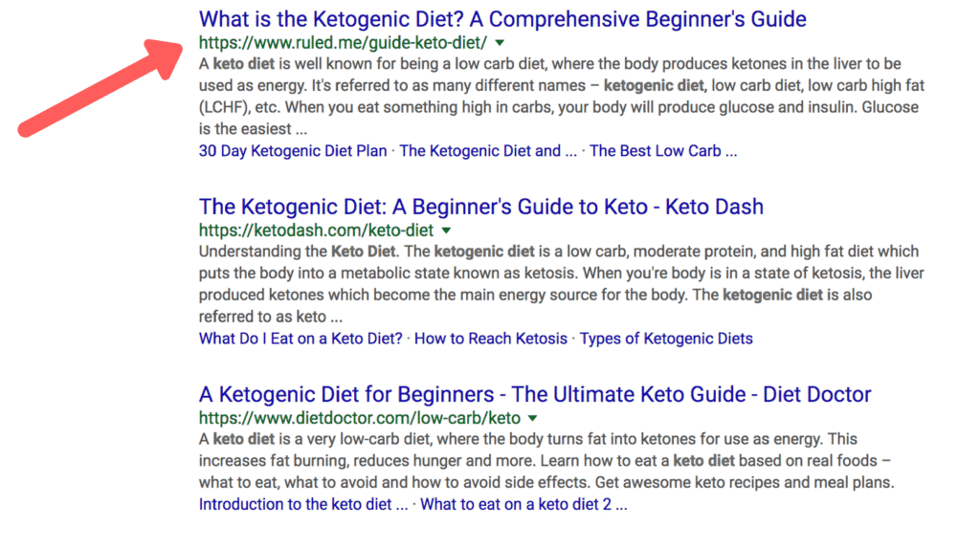The width and height of the screenshot is (980, 549).
Task: Open the Keto Dash Beginner's Guide result title
Action: pos(480,207)
